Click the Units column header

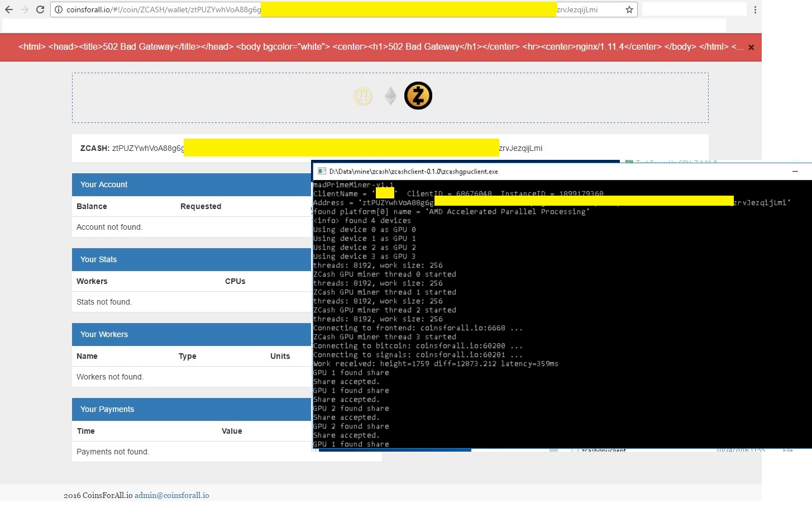click(280, 356)
